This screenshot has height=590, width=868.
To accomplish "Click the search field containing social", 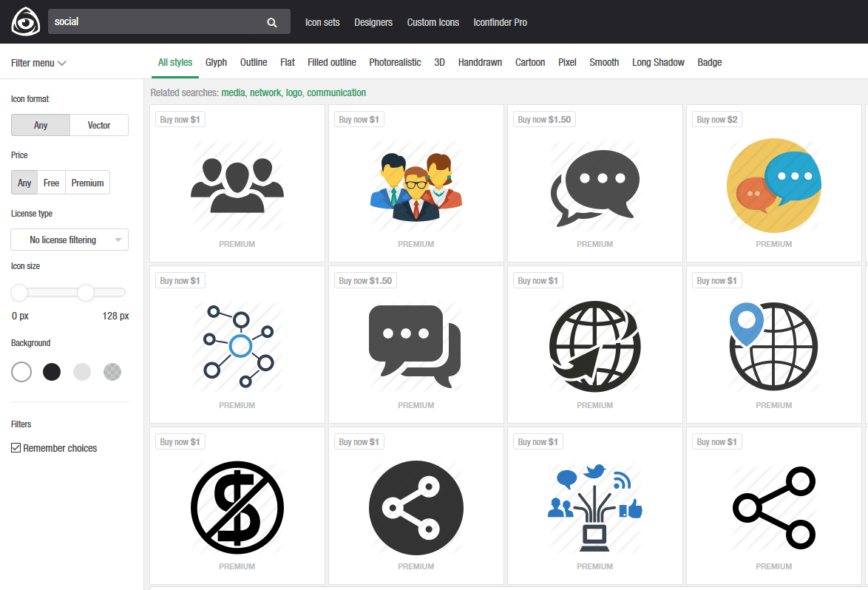I will (169, 21).
